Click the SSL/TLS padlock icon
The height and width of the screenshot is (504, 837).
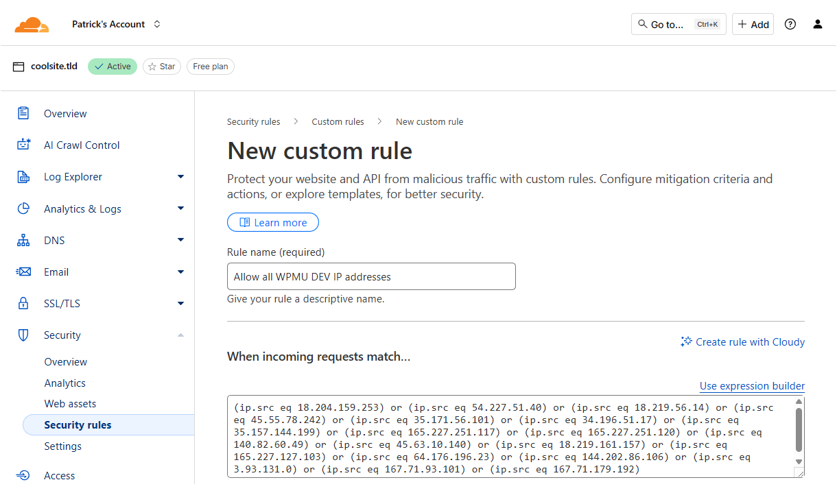[24, 303]
